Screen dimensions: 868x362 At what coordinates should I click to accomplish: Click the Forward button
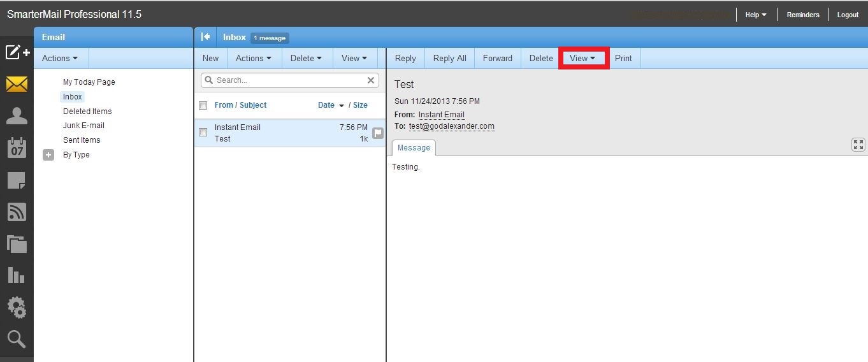(498, 58)
